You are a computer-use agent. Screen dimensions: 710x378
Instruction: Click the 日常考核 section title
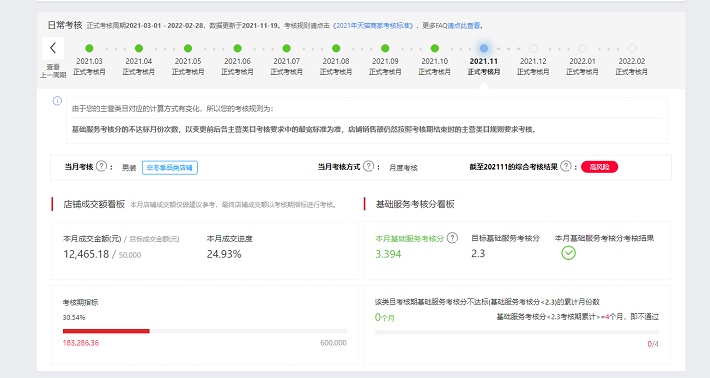click(x=65, y=25)
